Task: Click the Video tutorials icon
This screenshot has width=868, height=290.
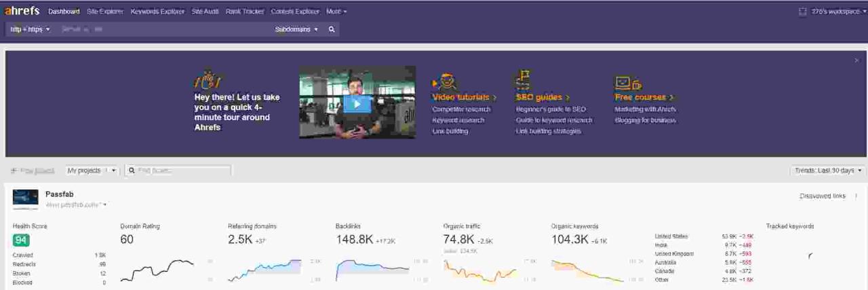Action: (x=445, y=81)
